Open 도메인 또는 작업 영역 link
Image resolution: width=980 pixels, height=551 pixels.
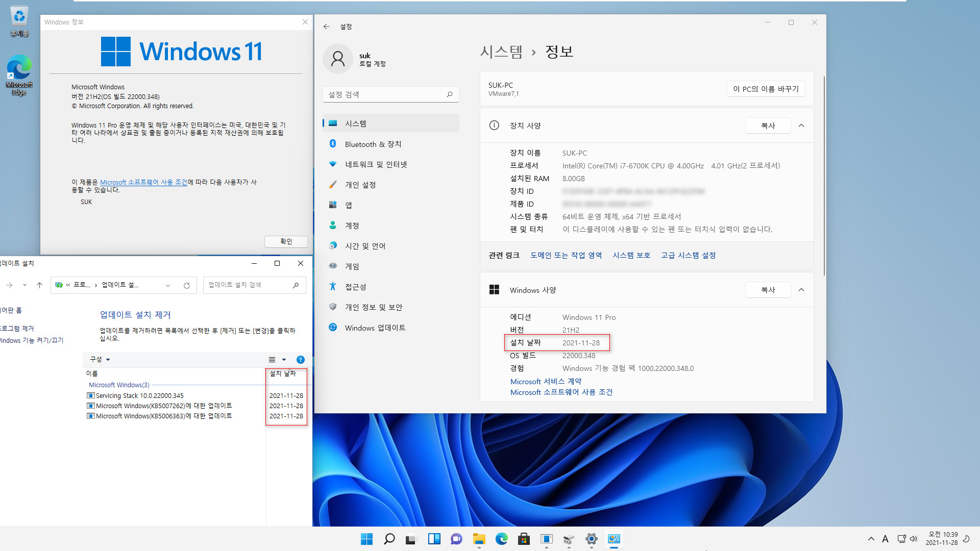[566, 255]
